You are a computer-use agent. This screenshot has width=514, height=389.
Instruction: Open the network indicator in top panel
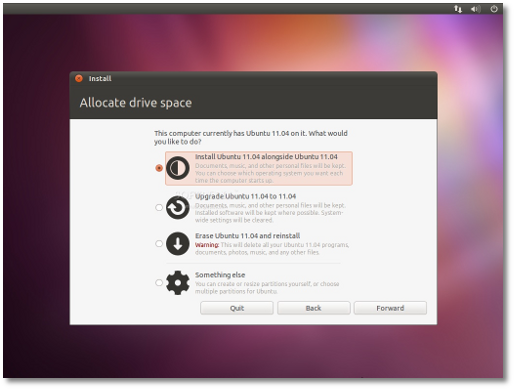pyautogui.click(x=458, y=9)
